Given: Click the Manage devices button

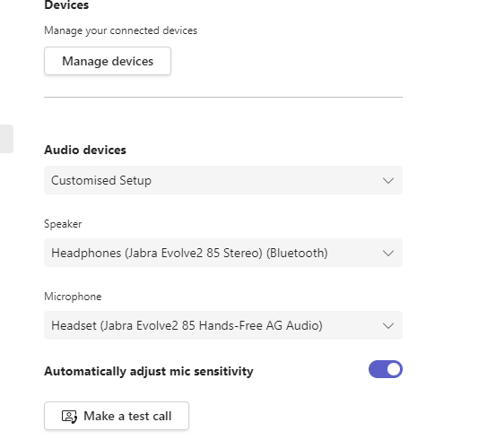Looking at the screenshot, I should (108, 61).
